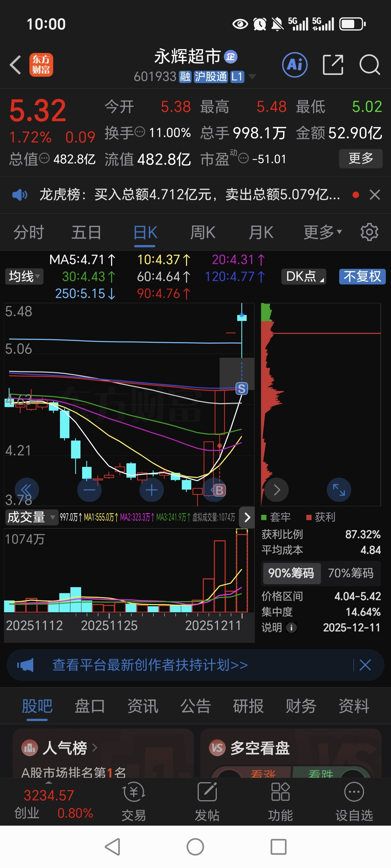Open 更多 period dropdown
The height and width of the screenshot is (868, 391).
(323, 232)
